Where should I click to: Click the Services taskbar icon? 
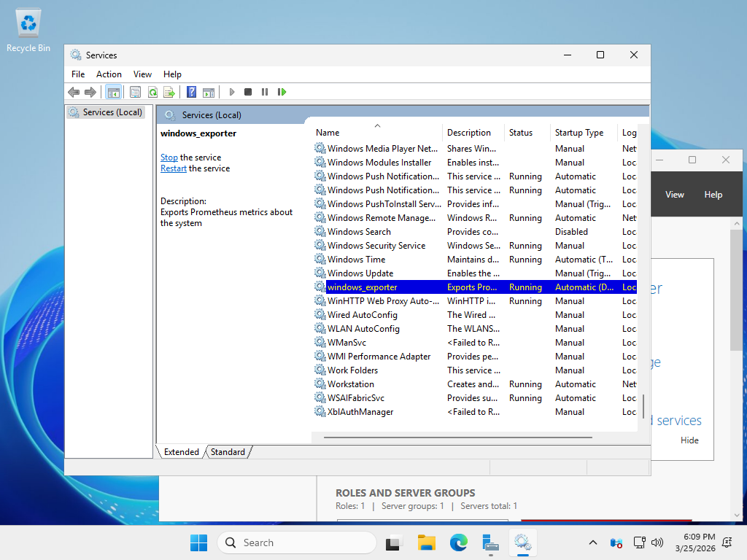[x=522, y=542]
